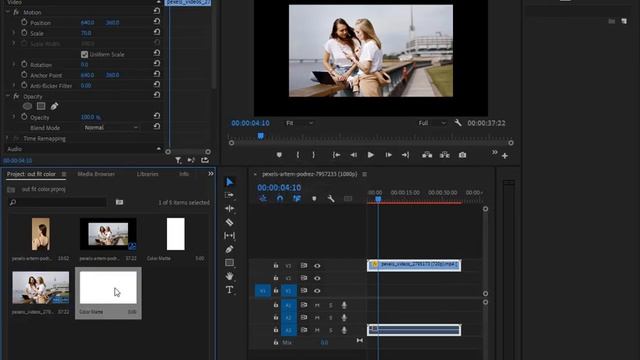
Task: Reset the Rotation parameter
Action: coord(157,64)
